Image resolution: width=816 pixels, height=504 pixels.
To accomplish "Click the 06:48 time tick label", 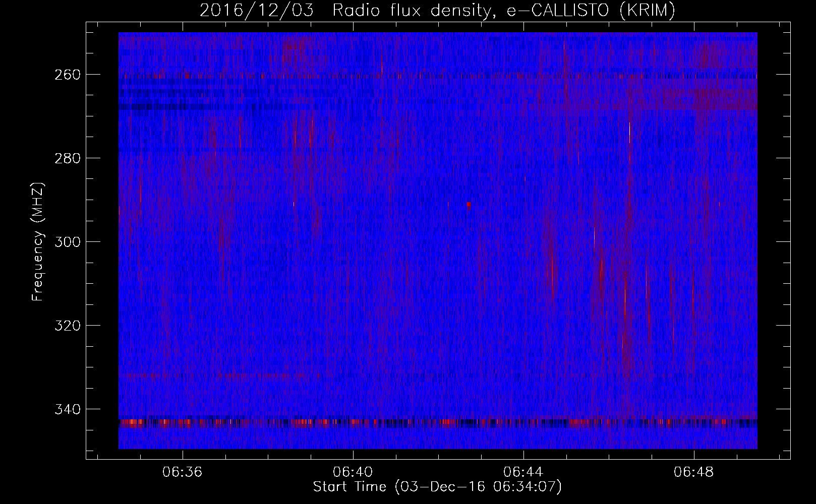I will point(694,472).
